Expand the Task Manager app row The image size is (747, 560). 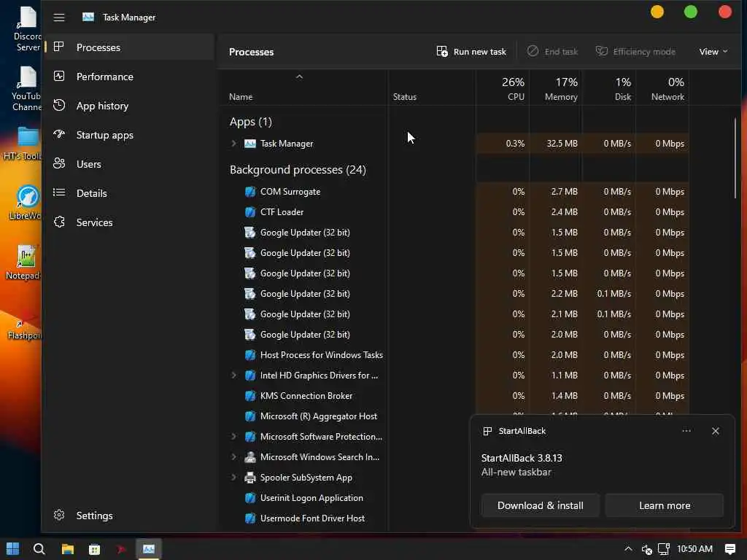pos(233,144)
